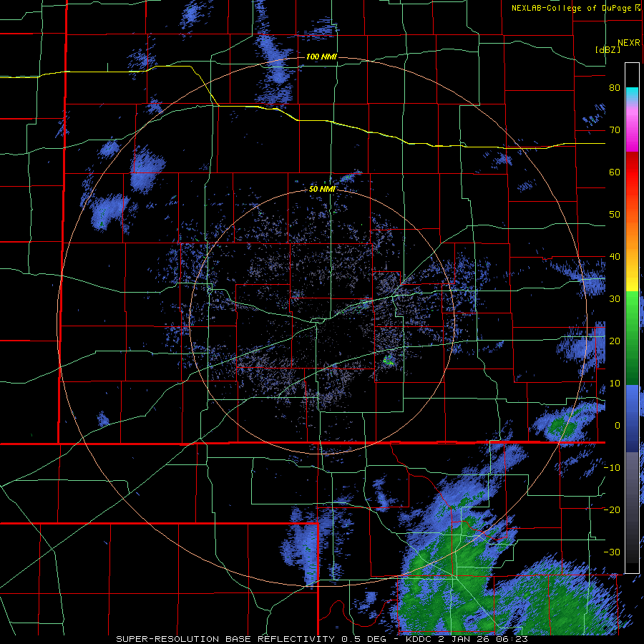Pick the red segment of color bar
Viewport: 644px width, 644px height.
pos(632,173)
